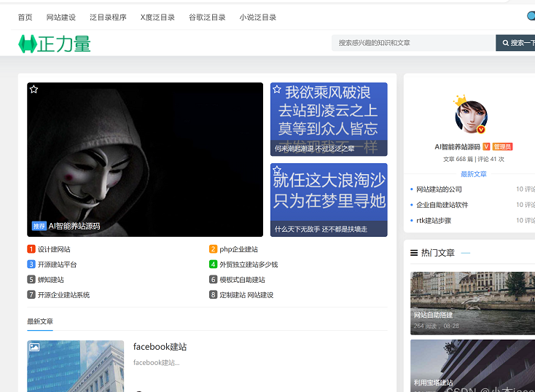Viewport: 535px width, 392px height.
Task: Open ranked link 开源建站平台
Action: point(57,264)
